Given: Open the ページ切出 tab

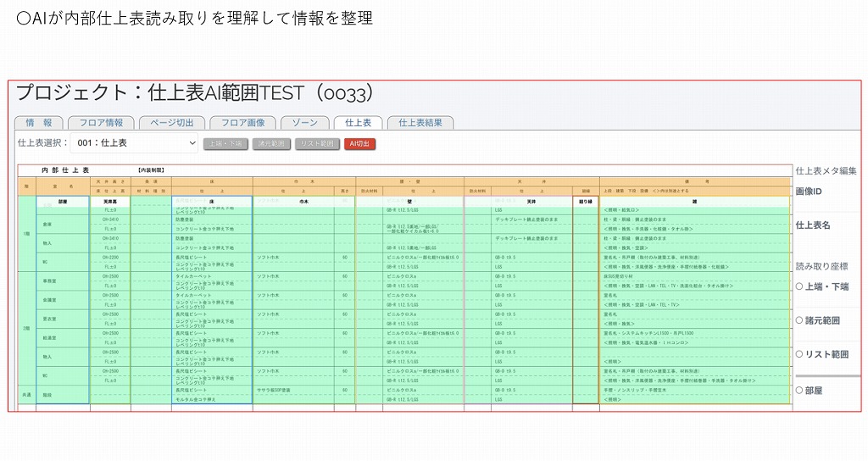Looking at the screenshot, I should pos(171,123).
